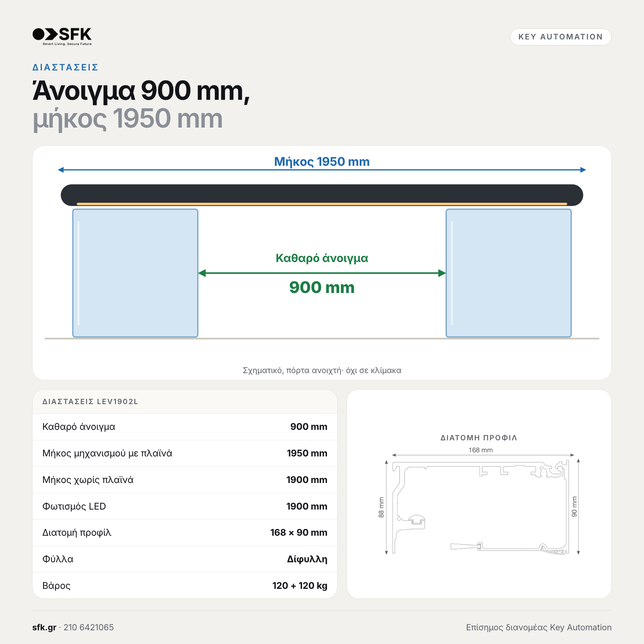The width and height of the screenshot is (644, 644).
Task: Click the right glass door panel
Action: 509,273
